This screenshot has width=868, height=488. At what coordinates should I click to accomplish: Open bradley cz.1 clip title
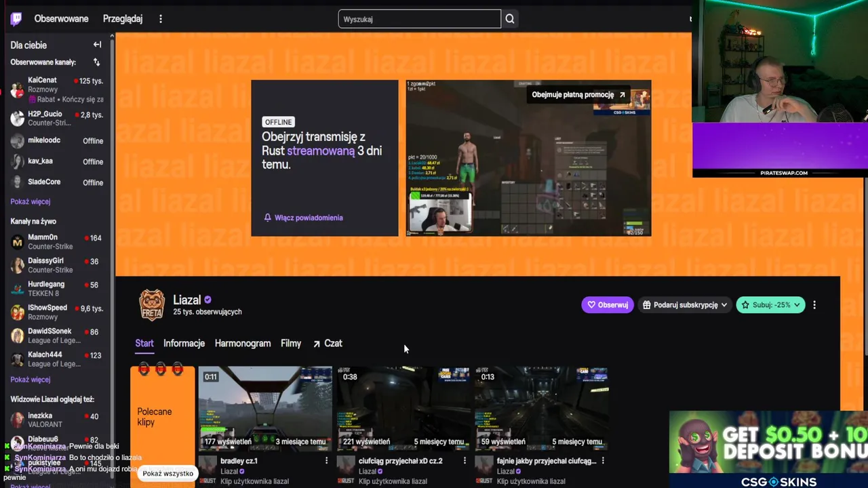pos(239,461)
